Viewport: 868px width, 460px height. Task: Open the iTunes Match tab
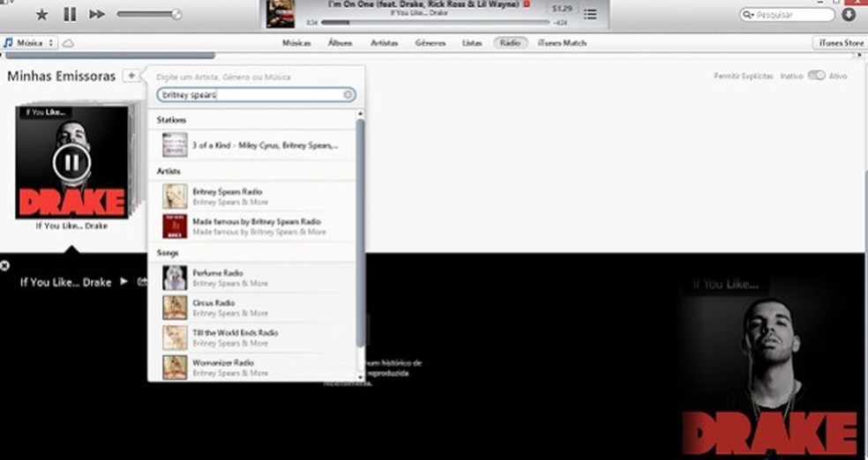[562, 43]
